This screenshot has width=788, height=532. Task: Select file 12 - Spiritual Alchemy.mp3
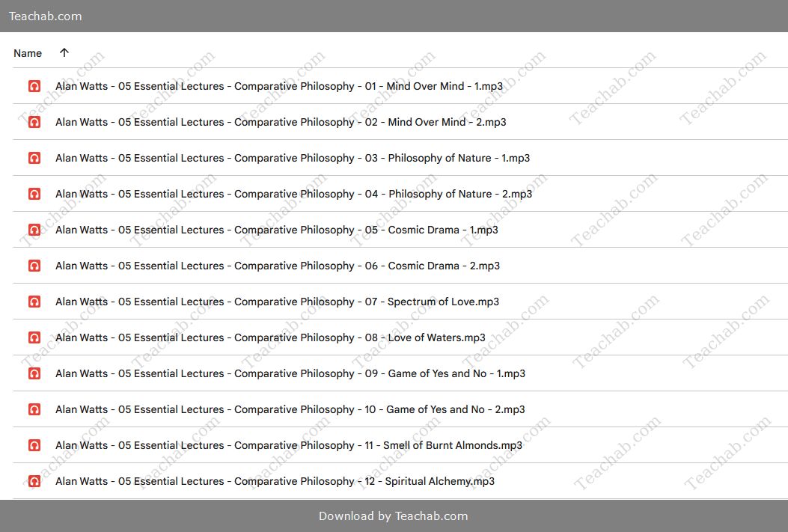(x=275, y=481)
